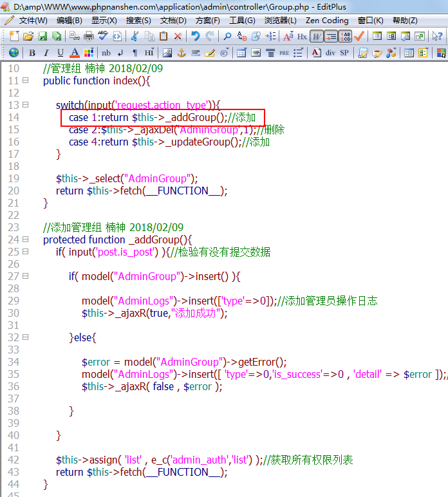Image resolution: width=448 pixels, height=497 pixels.
Task: Open Print Preview from the toolbar
Action: point(75,36)
